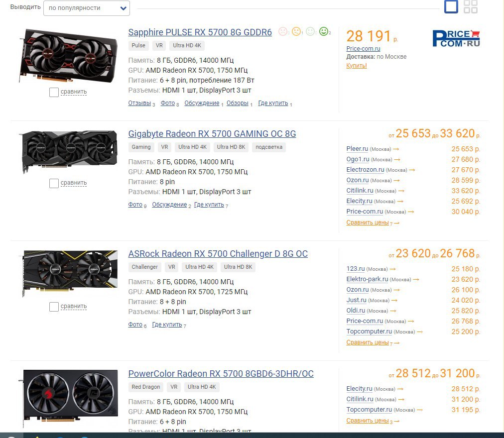Open 'Фото' tab for Sapphire PULSE

point(168,103)
